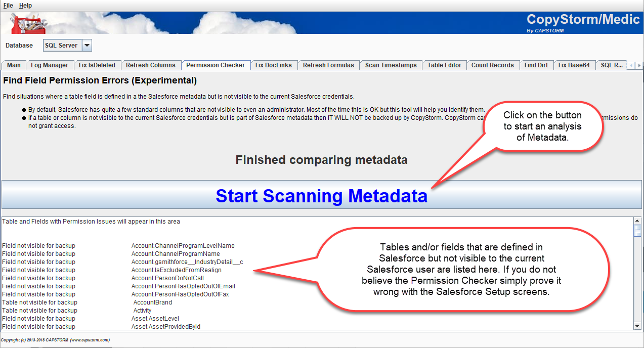Go to the Table Editor tab
Screen dimensions: 644x348
pos(445,65)
